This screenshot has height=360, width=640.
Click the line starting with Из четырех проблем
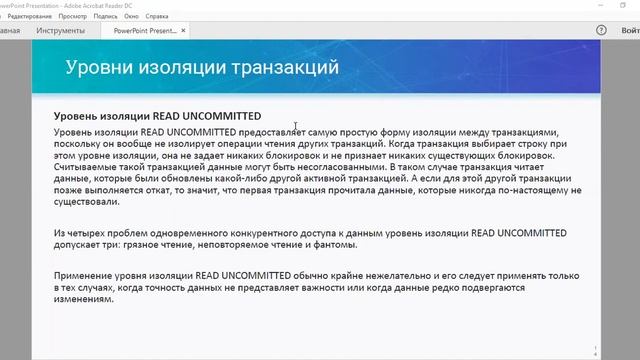click(310, 233)
